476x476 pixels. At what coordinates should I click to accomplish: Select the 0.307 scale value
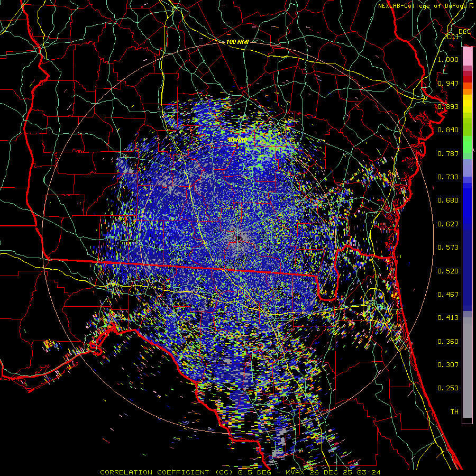click(x=448, y=365)
